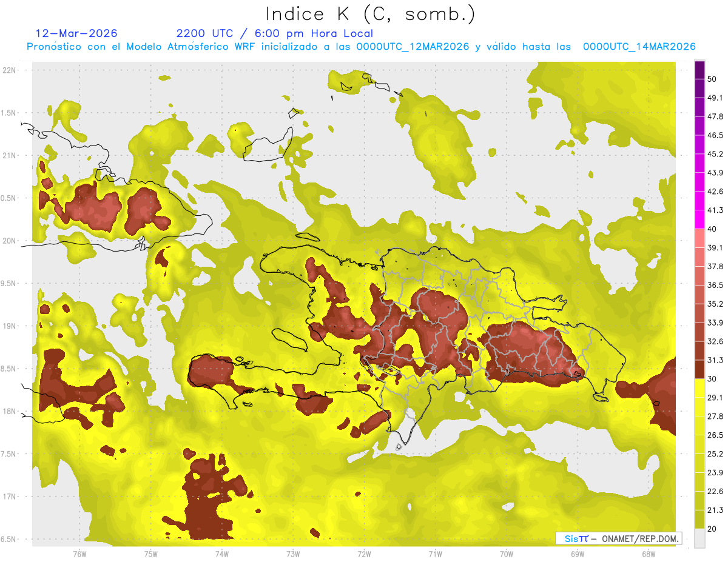Click the '22N' latitude label
This screenshot has width=728, height=562.
pos(9,70)
